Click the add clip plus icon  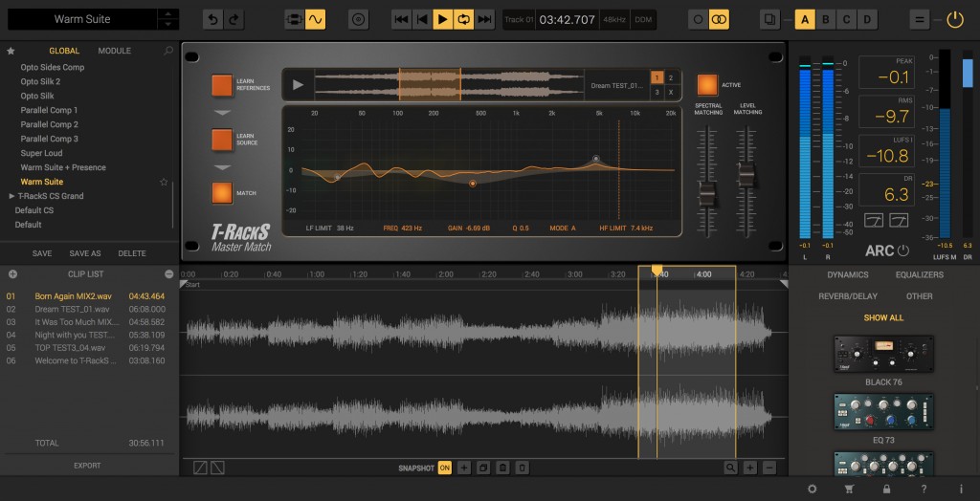point(12,274)
